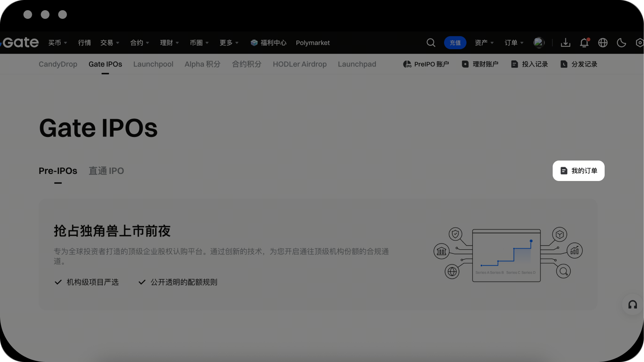This screenshot has height=362, width=644.
Task: Switch to the CandyDrop tab
Action: (58, 64)
